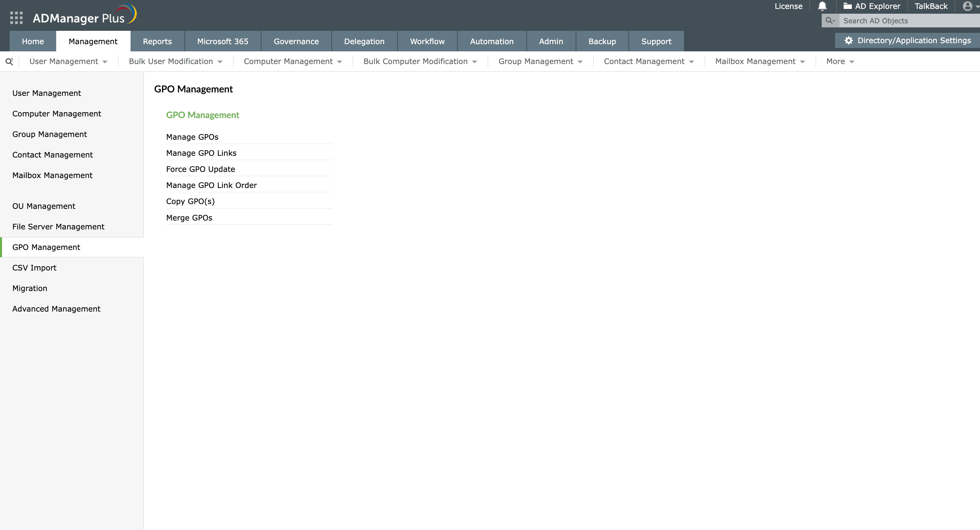The width and height of the screenshot is (980, 530).
Task: Switch to the Reports tab
Action: [157, 41]
